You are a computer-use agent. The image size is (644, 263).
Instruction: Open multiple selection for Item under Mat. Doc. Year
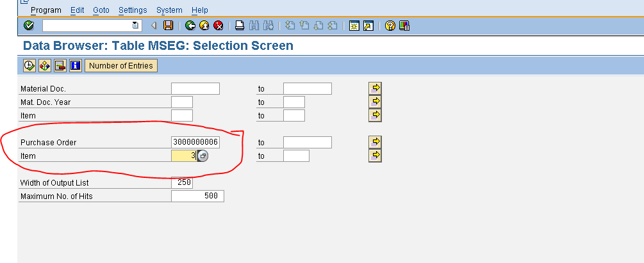[x=375, y=115]
